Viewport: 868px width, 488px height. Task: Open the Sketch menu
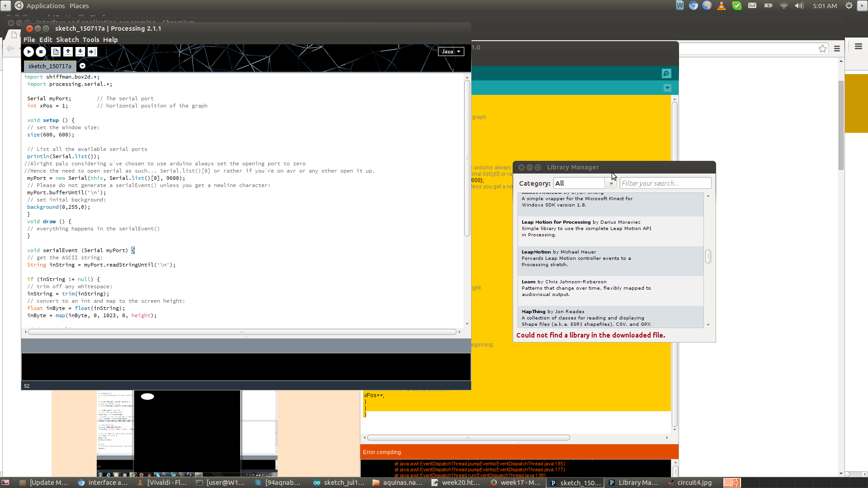point(67,40)
